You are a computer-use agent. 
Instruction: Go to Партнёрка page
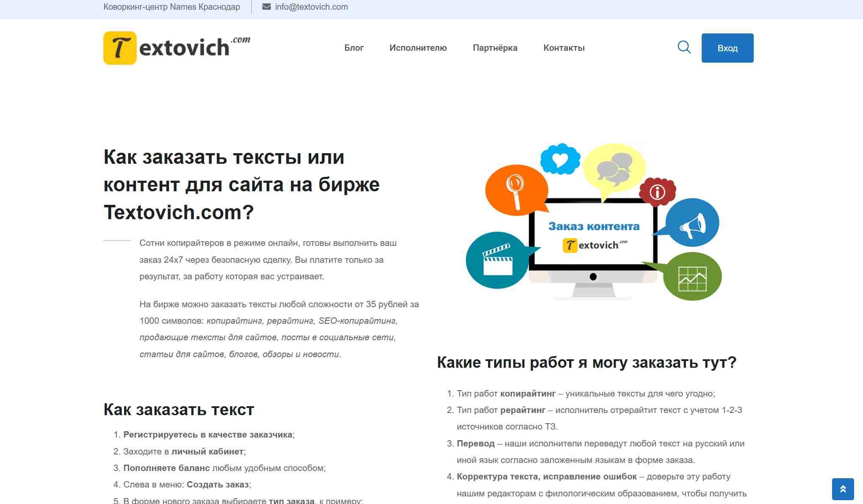coord(495,48)
